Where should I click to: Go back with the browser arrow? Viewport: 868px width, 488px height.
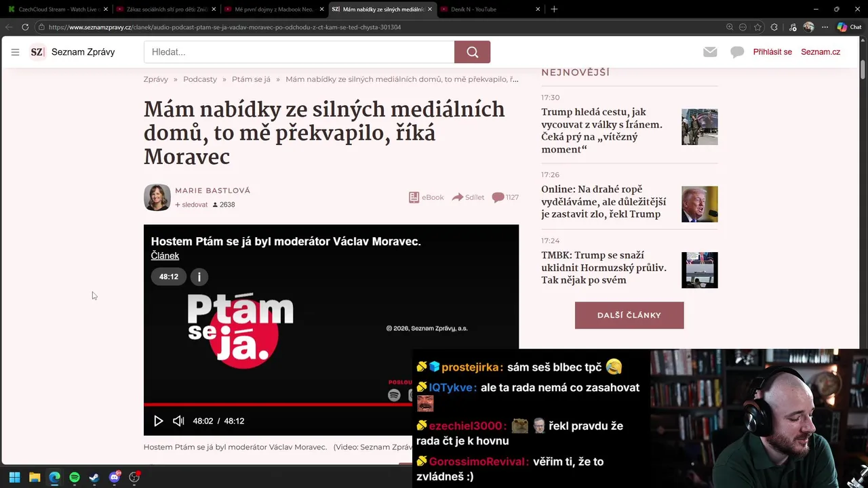coord(9,27)
